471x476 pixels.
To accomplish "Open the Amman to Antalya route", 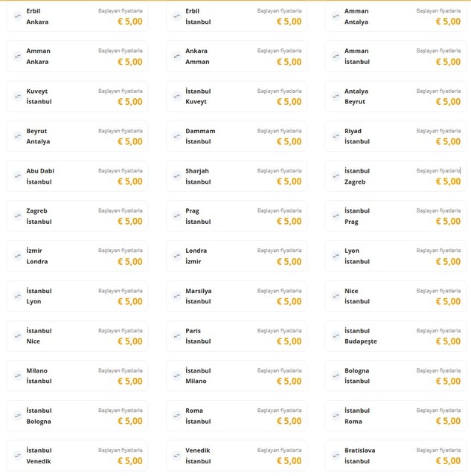I will tap(395, 16).
